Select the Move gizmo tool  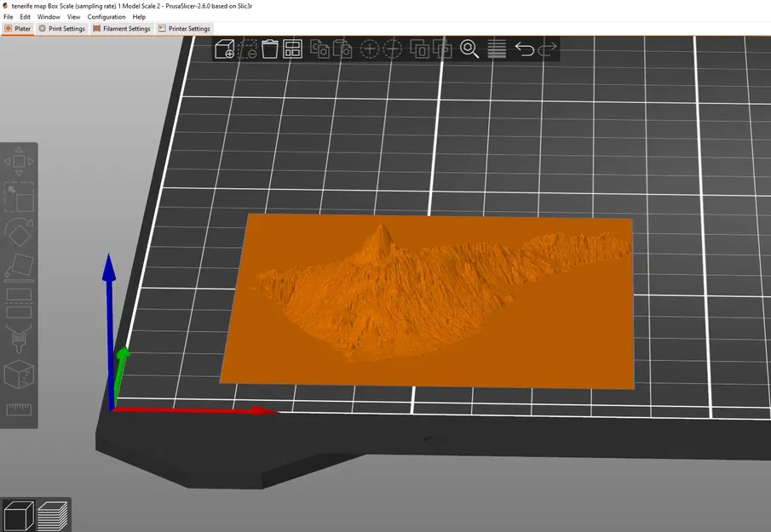pos(19,162)
